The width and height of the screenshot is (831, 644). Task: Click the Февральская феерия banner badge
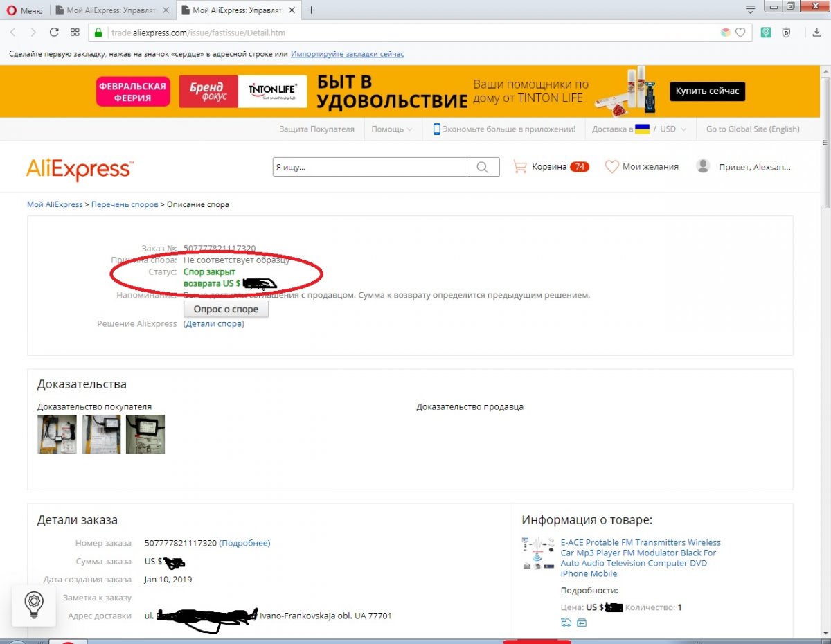click(x=133, y=91)
